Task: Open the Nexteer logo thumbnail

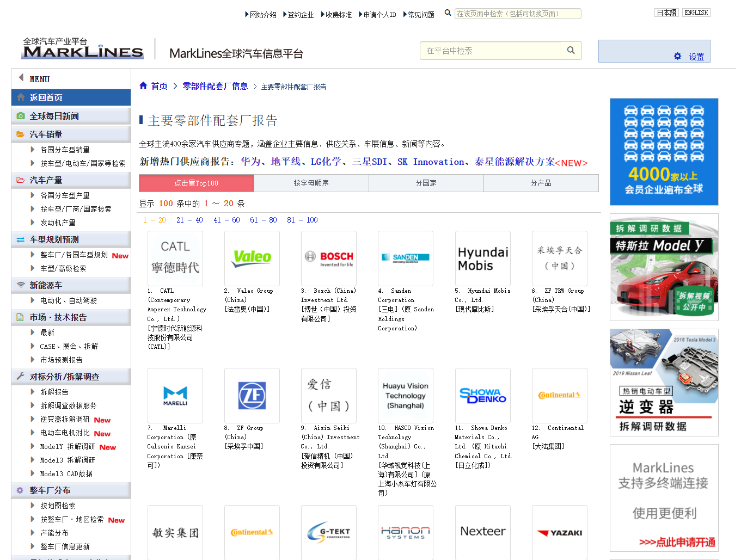Action: click(x=483, y=532)
